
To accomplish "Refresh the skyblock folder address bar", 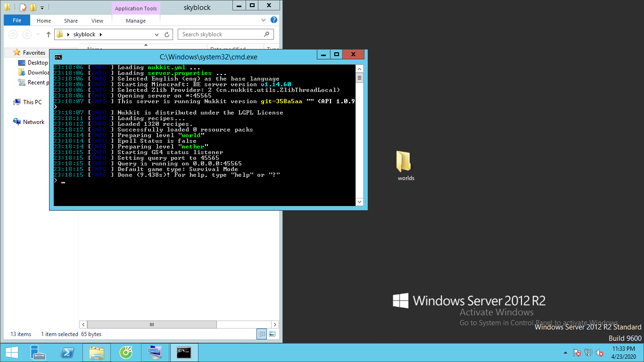I will (167, 34).
